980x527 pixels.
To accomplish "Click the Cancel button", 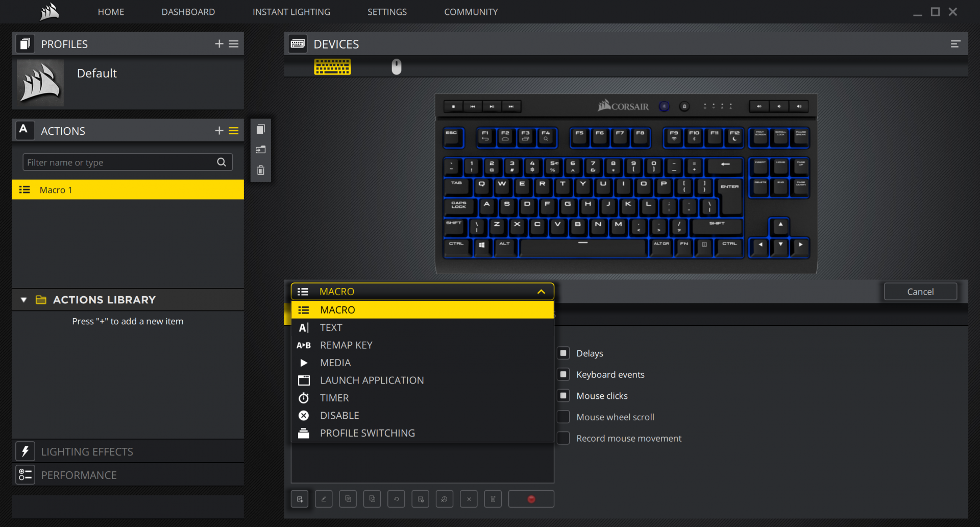I will [x=920, y=292].
